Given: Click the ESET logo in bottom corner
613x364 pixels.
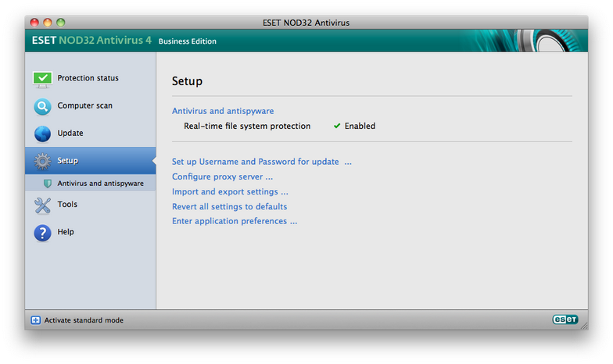Looking at the screenshot, I should pos(565,319).
